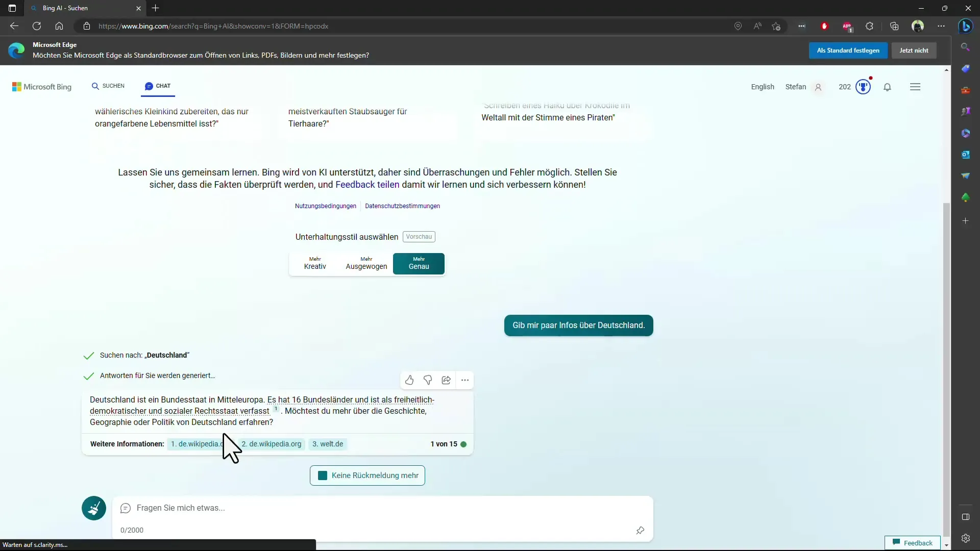Add a sidebar app with plus icon

tap(965, 221)
